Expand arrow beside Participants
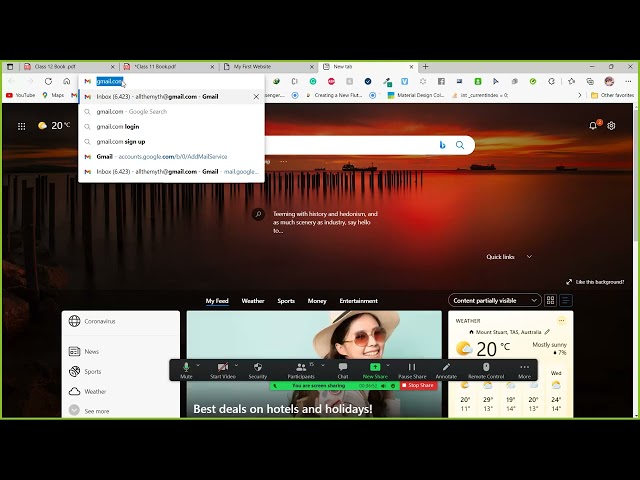Viewport: 640px width, 480px height. coord(323,365)
